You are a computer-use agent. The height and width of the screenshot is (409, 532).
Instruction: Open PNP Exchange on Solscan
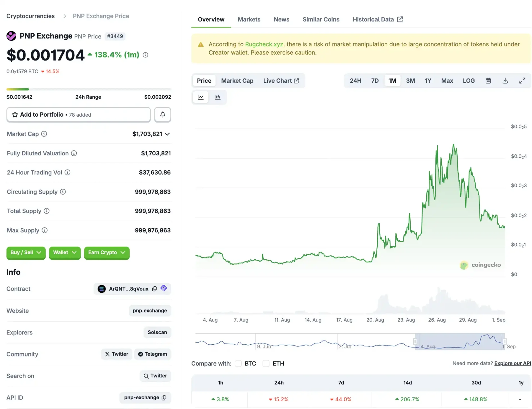[157, 332]
